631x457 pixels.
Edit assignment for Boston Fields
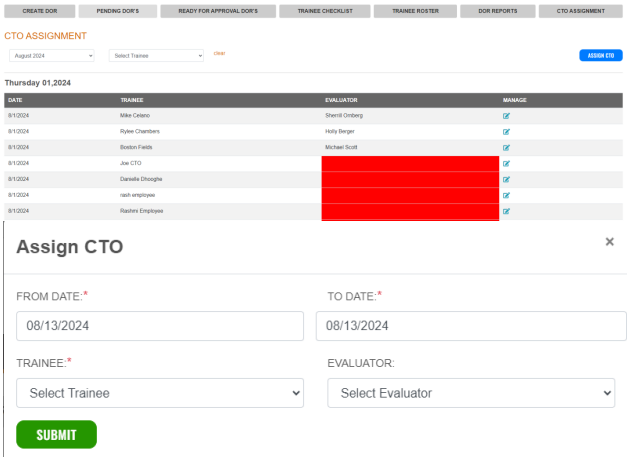pos(506,148)
